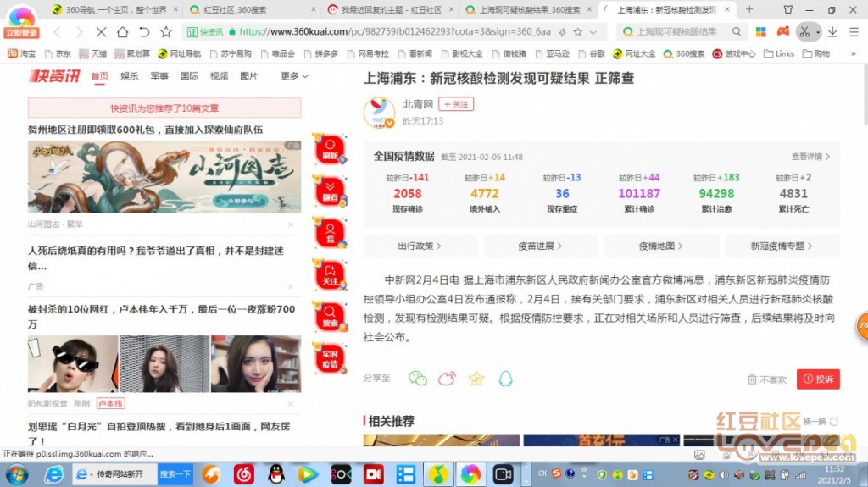868x487 pixels.
Task: Switch to the 上海现可疑核酸结果 tab
Action: pyautogui.click(x=529, y=9)
